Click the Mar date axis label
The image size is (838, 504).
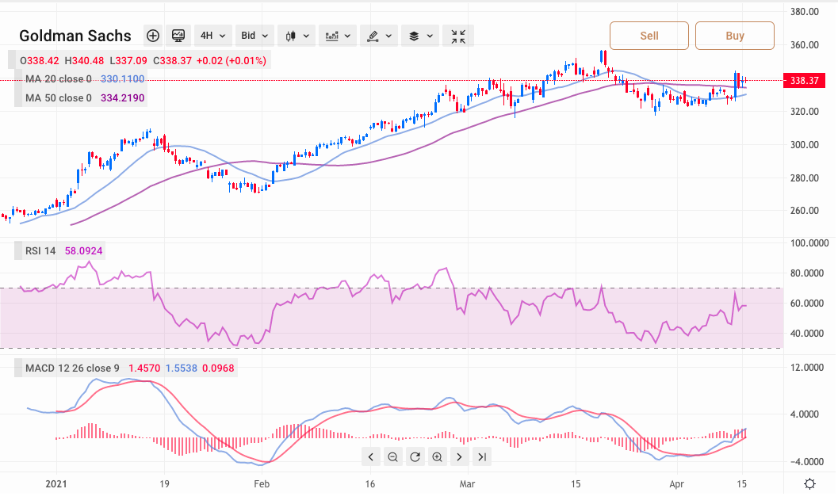pos(467,484)
